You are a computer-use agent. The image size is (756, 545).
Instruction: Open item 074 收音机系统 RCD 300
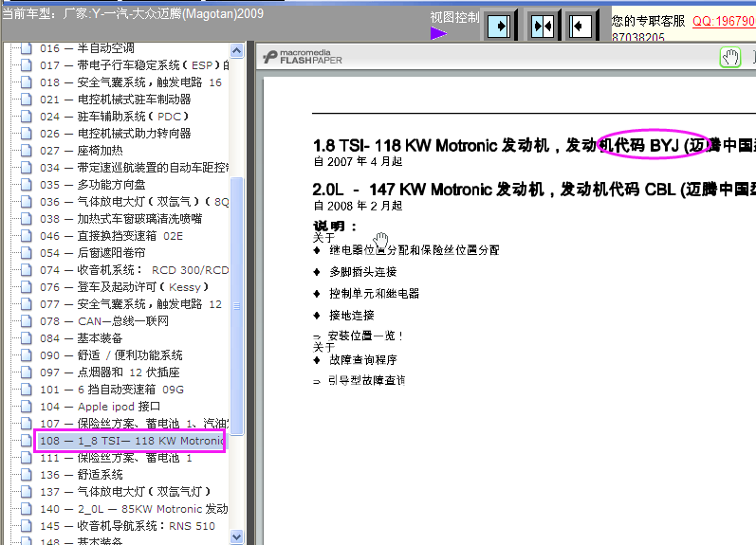click(134, 270)
